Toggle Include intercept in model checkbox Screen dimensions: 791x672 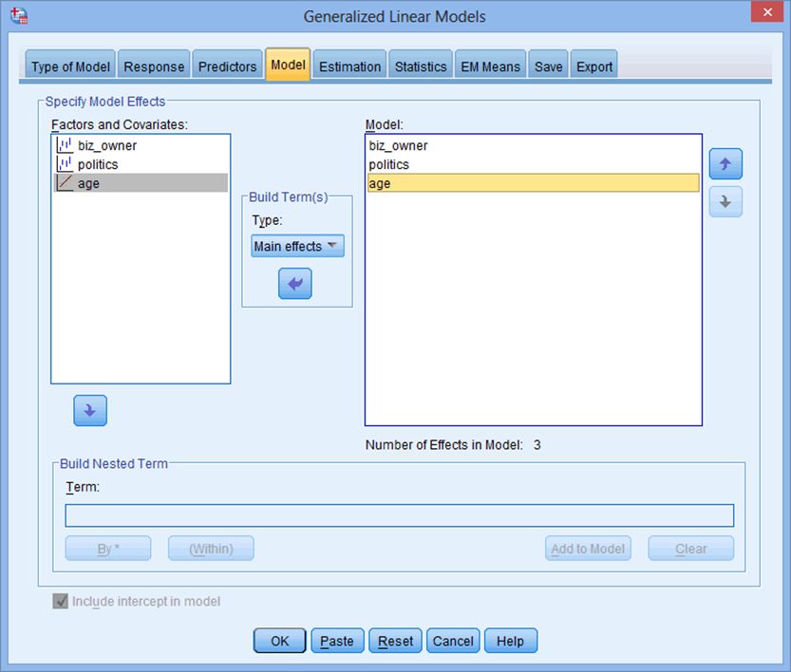tap(60, 601)
